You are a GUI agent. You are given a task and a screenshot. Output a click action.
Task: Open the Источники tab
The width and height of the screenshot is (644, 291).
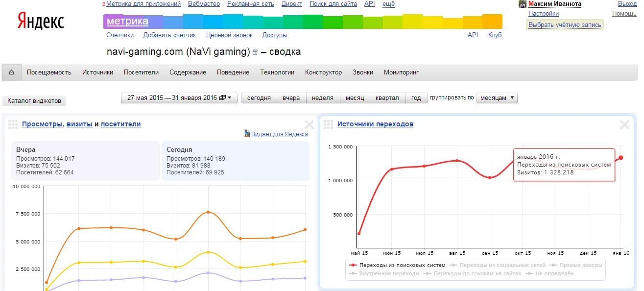(x=97, y=72)
